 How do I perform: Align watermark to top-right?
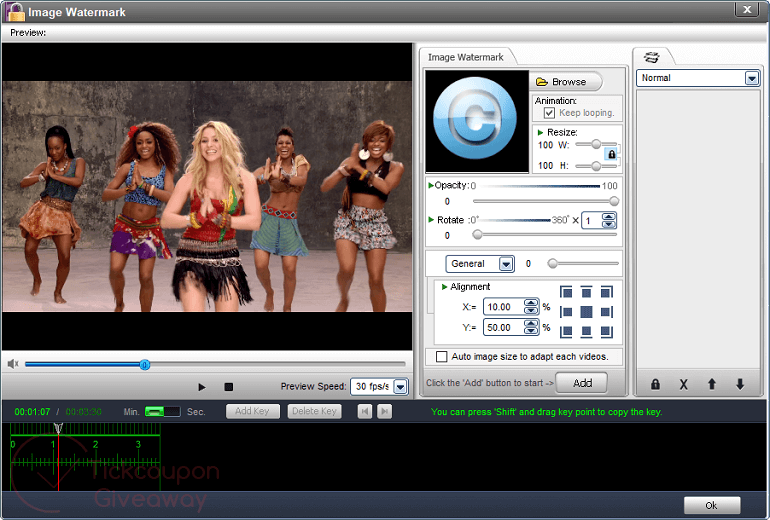pos(606,293)
